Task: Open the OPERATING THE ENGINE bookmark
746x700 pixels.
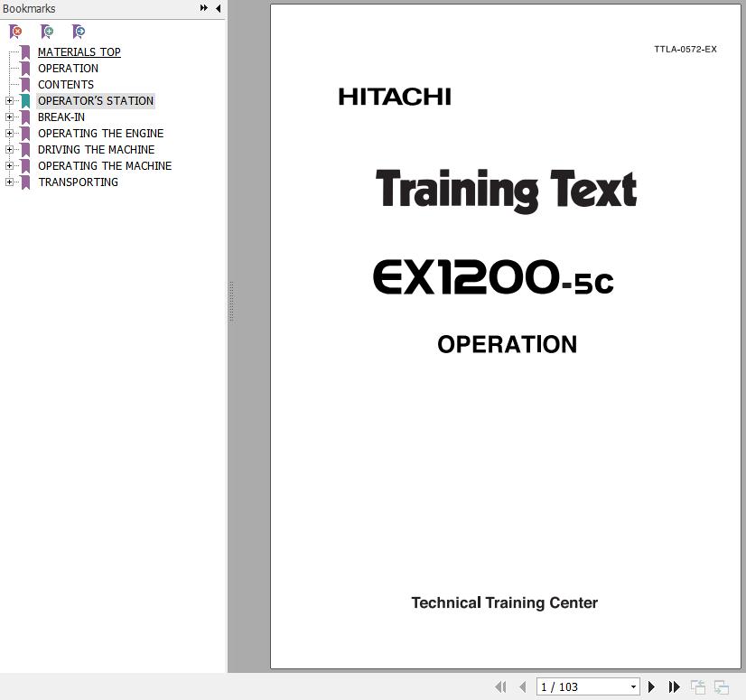Action: 101,134
